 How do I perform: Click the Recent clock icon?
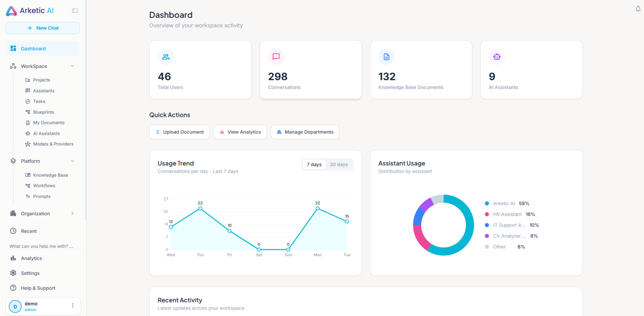[13, 231]
